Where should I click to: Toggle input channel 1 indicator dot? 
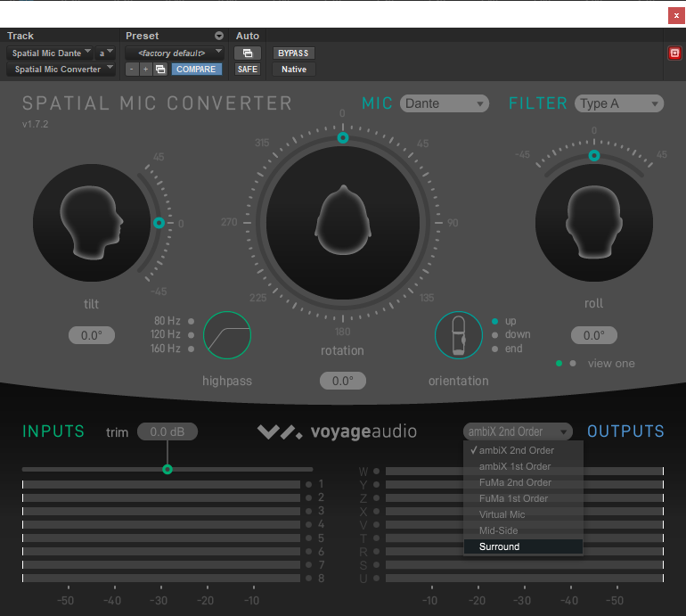(309, 485)
